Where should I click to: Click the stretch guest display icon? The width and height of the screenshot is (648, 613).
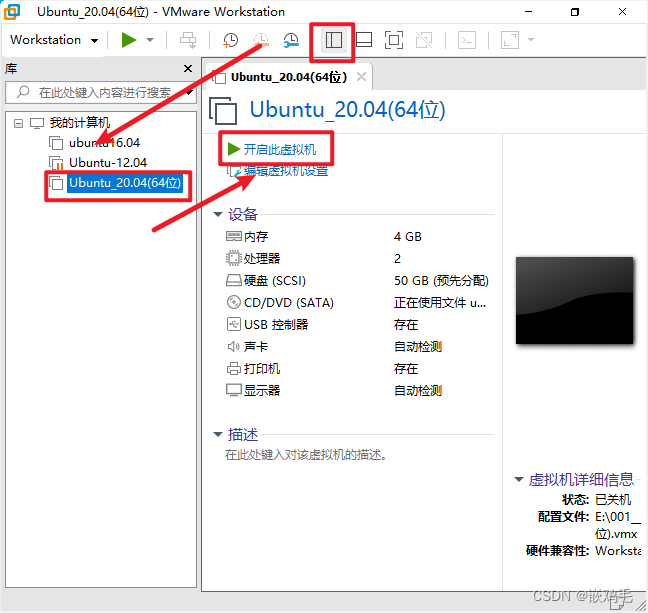[x=510, y=40]
